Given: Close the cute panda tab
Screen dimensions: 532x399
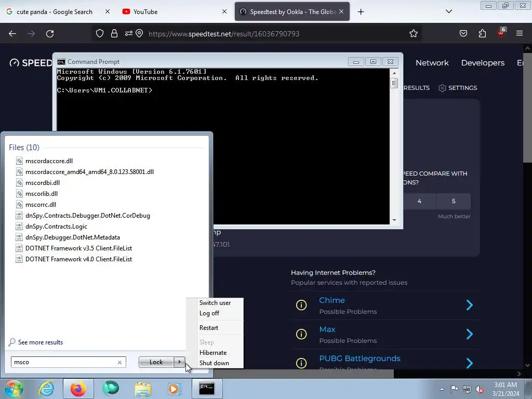Looking at the screenshot, I should coord(108,11).
